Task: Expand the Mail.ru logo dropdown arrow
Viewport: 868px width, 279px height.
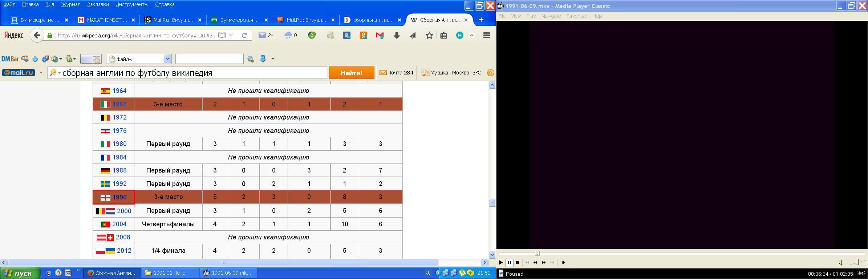Action: (41, 73)
